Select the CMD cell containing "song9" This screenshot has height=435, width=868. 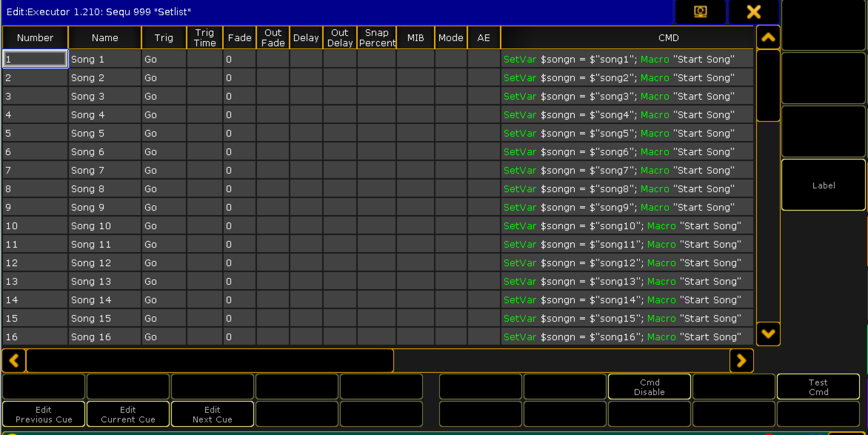pyautogui.click(x=627, y=207)
